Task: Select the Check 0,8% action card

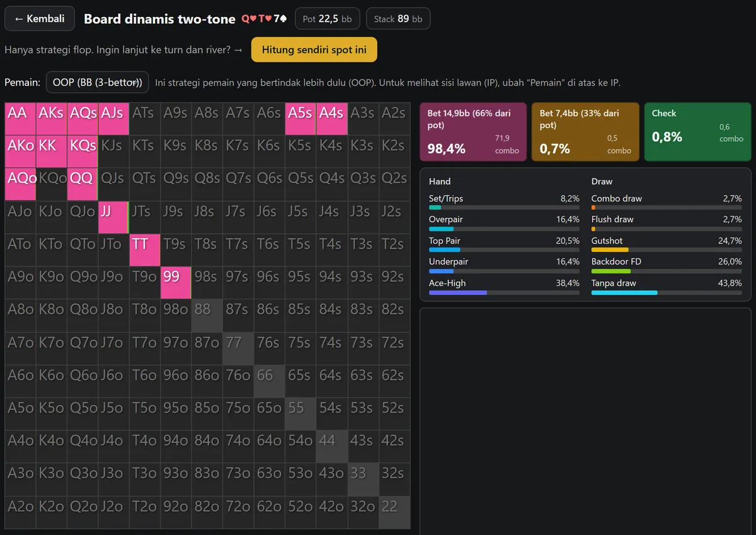Action: (x=697, y=132)
